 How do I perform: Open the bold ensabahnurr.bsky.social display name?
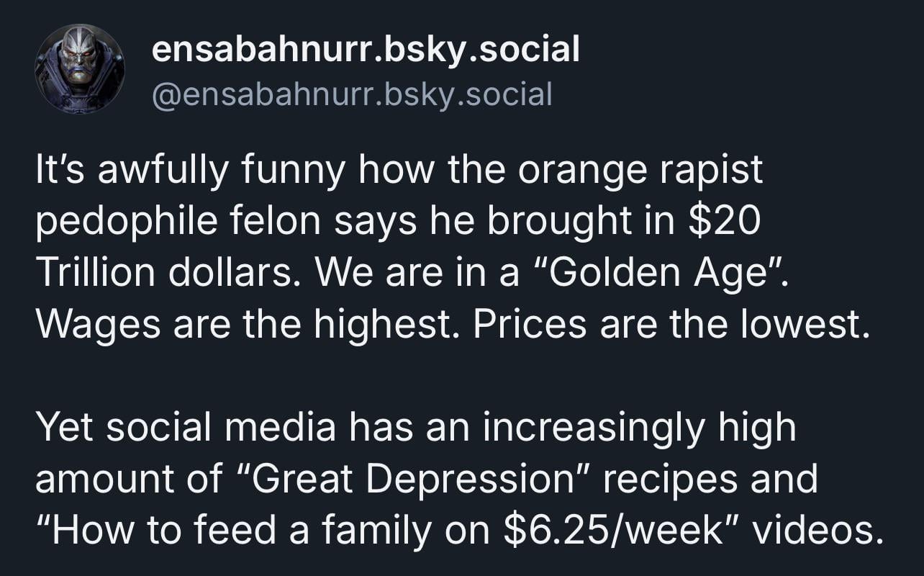pyautogui.click(x=366, y=49)
